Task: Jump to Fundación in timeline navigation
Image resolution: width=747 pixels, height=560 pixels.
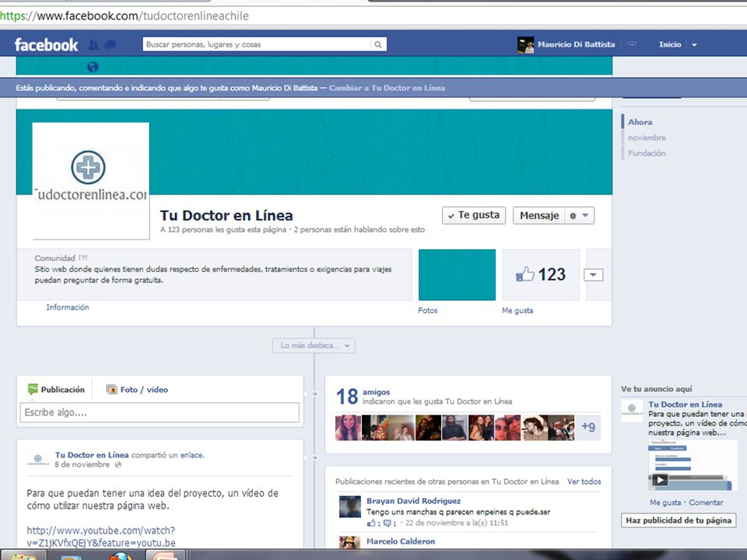Action: [647, 153]
